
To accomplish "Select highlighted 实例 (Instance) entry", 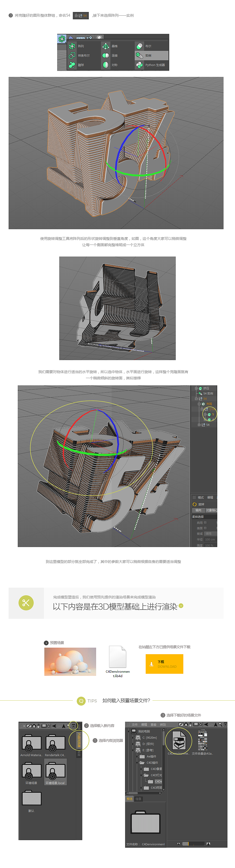I will point(151,56).
